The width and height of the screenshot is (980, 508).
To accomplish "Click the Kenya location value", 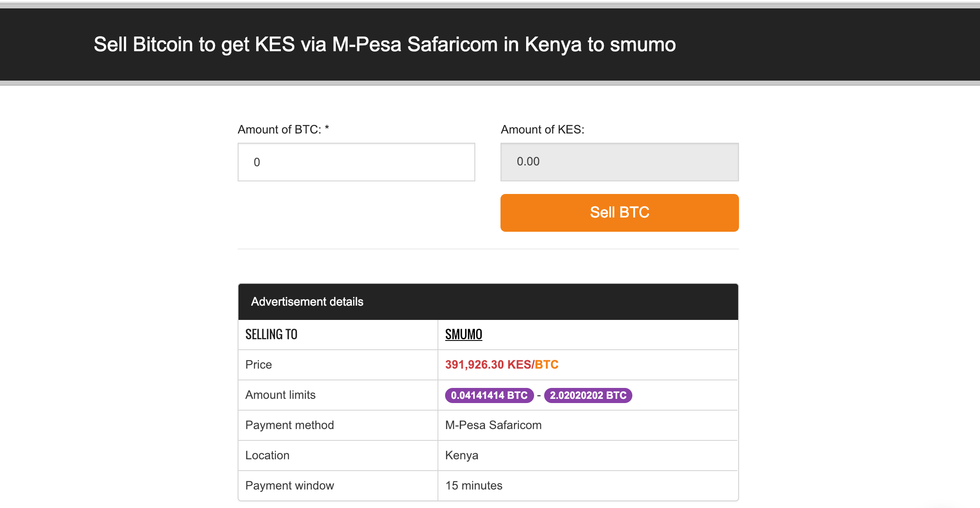I will tap(462, 455).
